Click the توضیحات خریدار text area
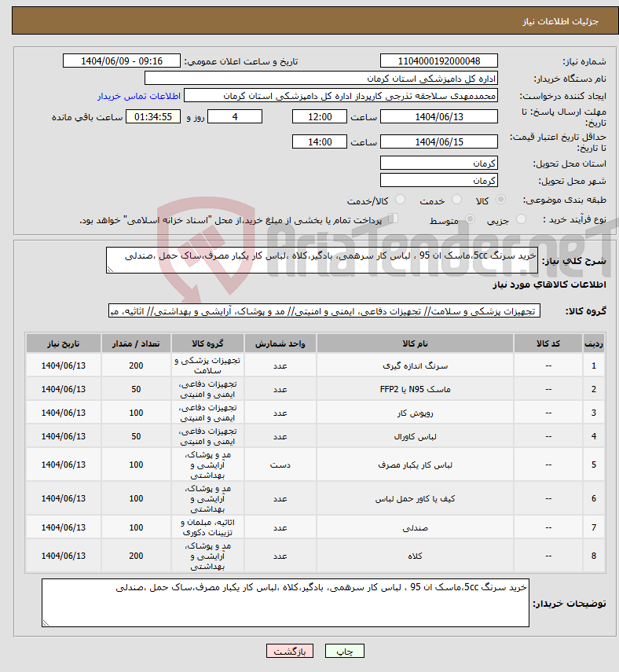Viewport: 619px width, 672px height. point(285,603)
